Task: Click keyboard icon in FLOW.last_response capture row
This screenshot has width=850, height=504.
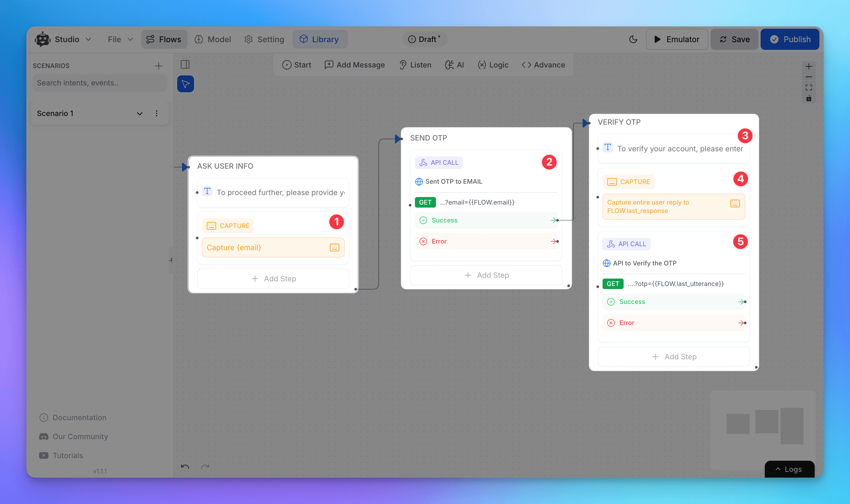Action: 735,203
